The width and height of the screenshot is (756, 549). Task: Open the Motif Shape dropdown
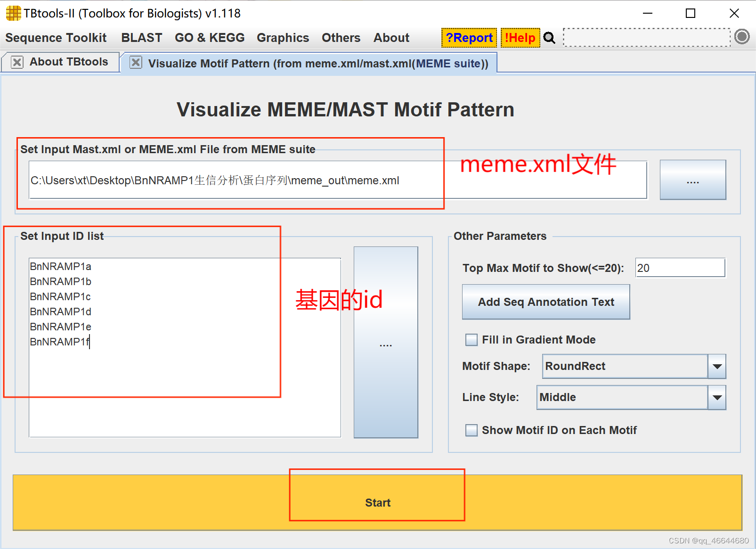(716, 366)
